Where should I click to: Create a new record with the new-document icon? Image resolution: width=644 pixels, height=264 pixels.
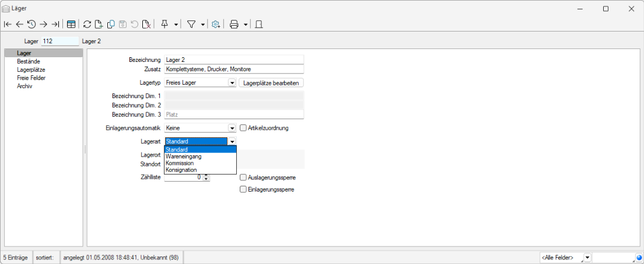point(99,24)
